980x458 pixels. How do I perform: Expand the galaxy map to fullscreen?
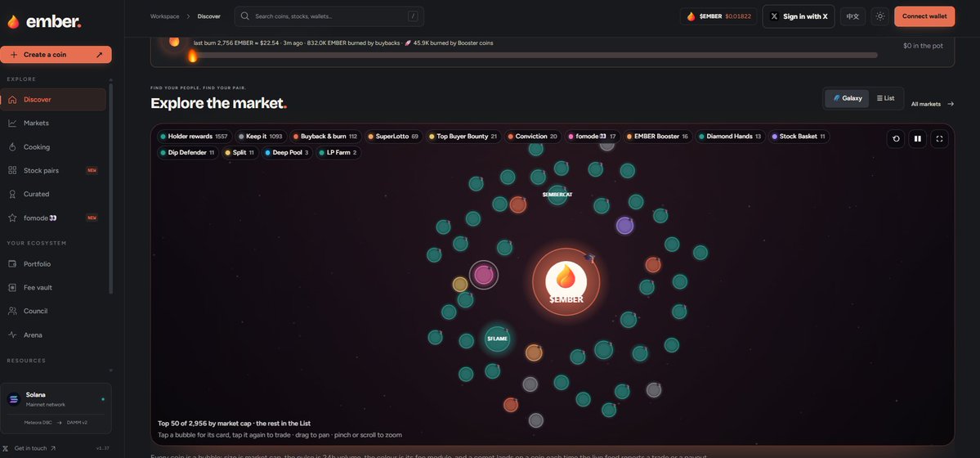[939, 139]
